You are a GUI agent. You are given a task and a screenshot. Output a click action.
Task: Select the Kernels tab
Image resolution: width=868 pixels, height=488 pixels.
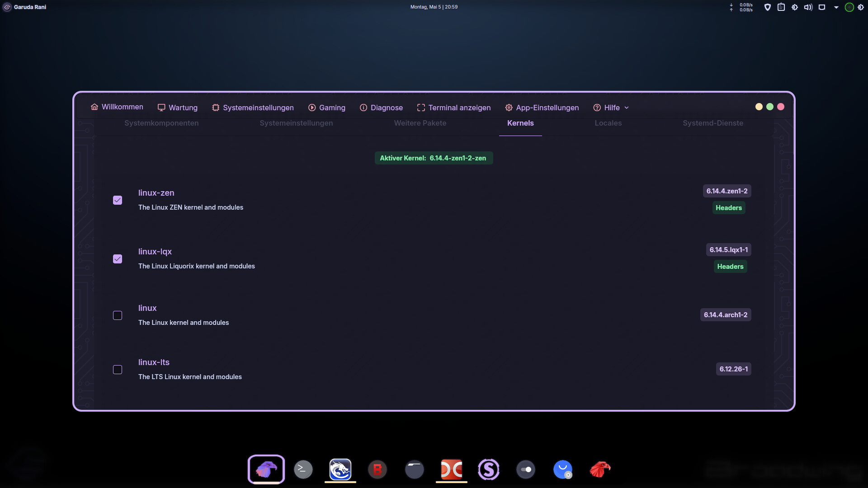pos(520,123)
